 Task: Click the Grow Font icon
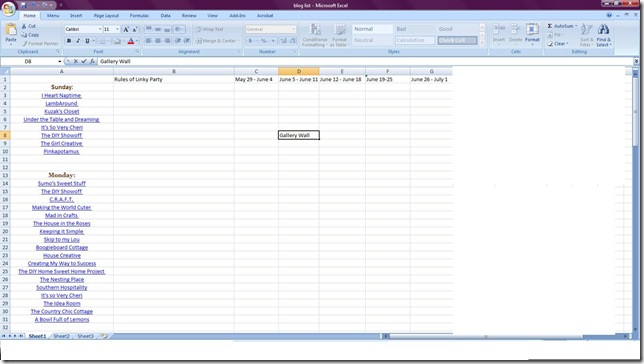[x=126, y=29]
